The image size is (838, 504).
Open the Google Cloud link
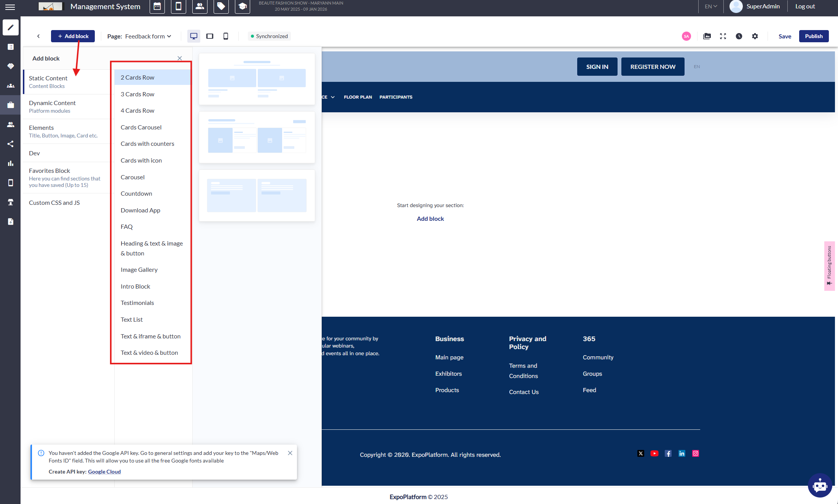104,472
